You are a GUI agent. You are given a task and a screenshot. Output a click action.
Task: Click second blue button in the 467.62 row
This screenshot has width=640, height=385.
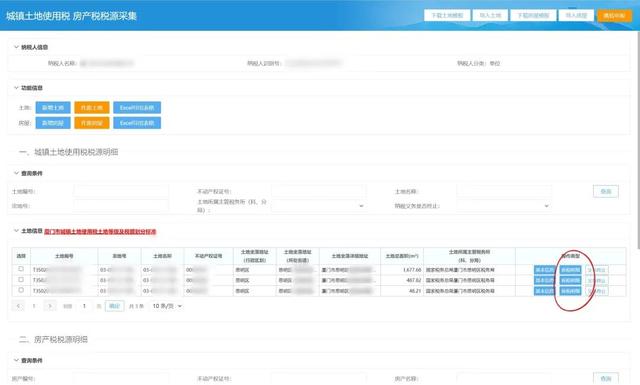pos(570,280)
